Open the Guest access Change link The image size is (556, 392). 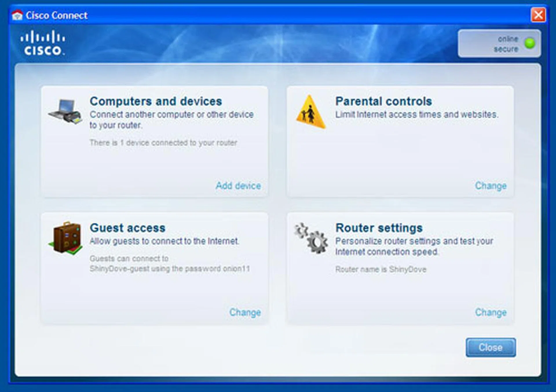point(245,312)
